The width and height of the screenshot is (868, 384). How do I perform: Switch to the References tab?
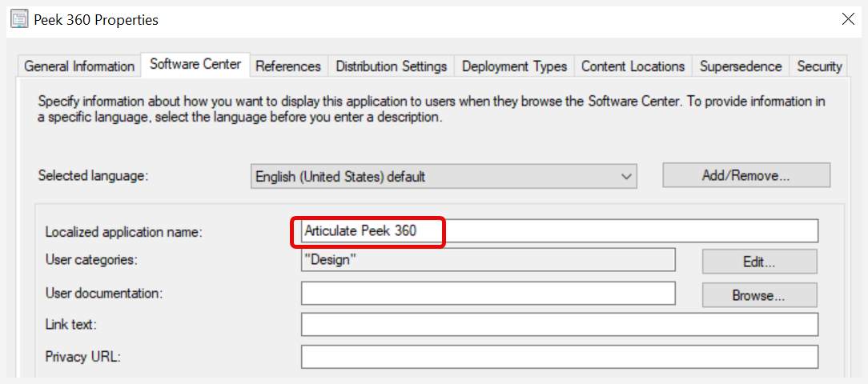pyautogui.click(x=288, y=66)
